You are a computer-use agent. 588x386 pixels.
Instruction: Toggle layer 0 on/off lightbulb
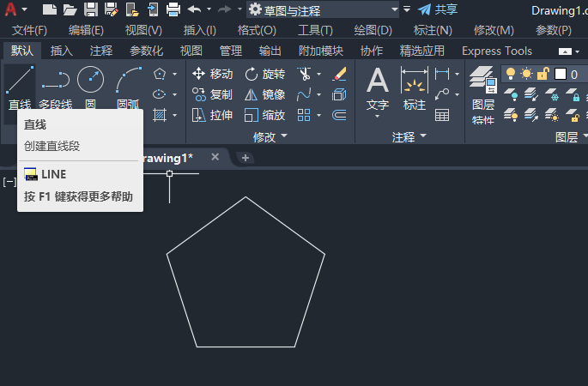point(511,74)
